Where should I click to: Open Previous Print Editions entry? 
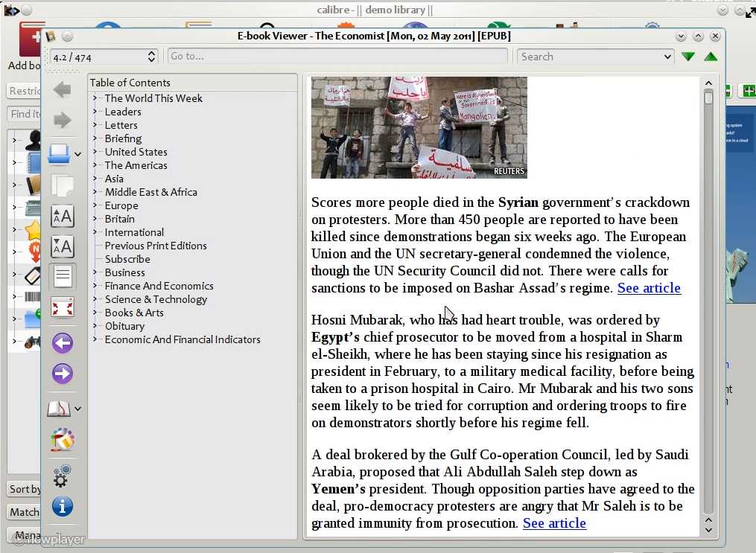click(x=156, y=246)
